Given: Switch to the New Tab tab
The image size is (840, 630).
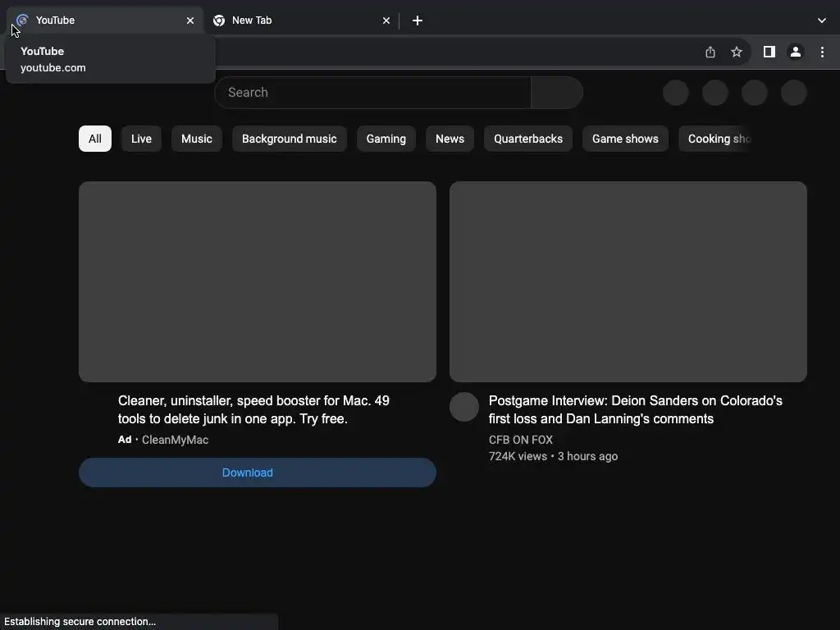Looking at the screenshot, I should 300,21.
